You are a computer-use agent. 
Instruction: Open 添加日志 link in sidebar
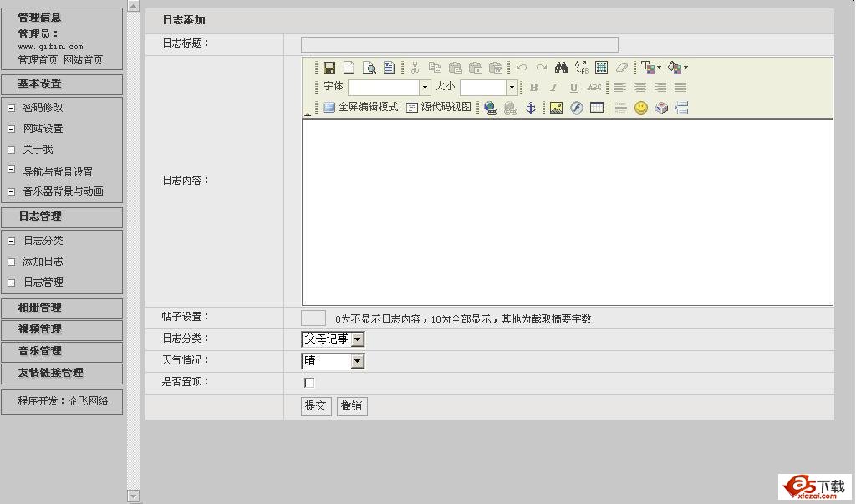click(x=43, y=262)
